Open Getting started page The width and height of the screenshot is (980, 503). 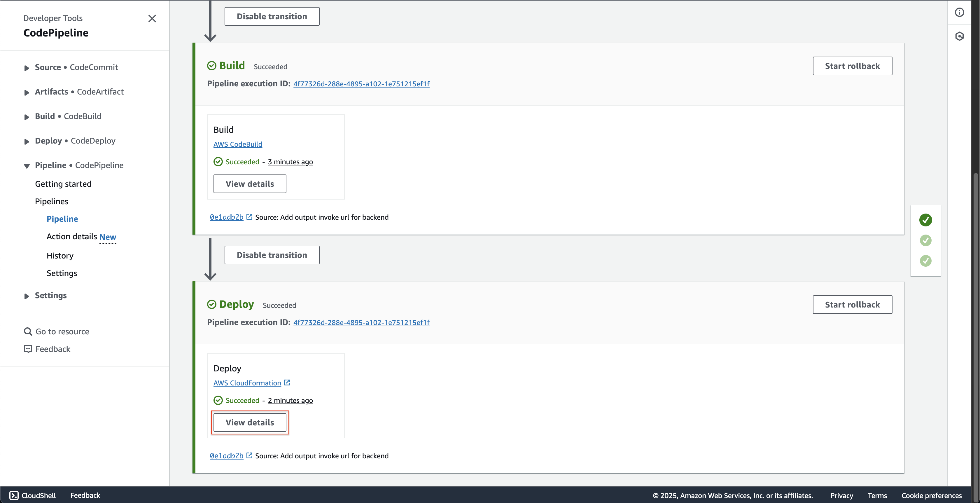pos(63,184)
